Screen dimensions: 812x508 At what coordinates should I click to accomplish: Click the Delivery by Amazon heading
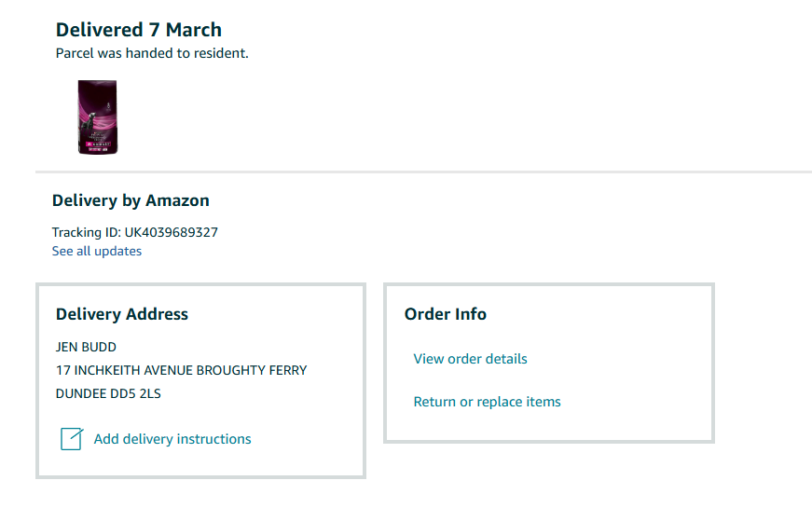(x=131, y=200)
